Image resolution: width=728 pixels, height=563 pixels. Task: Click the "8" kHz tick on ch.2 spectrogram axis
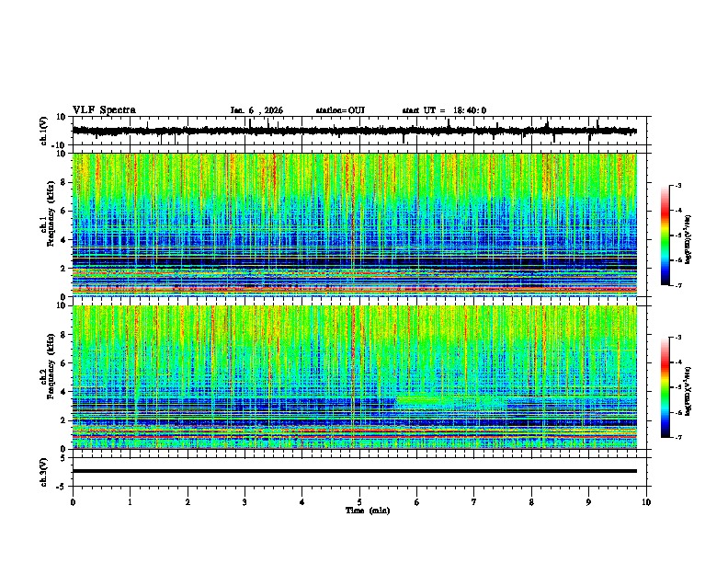click(x=64, y=335)
